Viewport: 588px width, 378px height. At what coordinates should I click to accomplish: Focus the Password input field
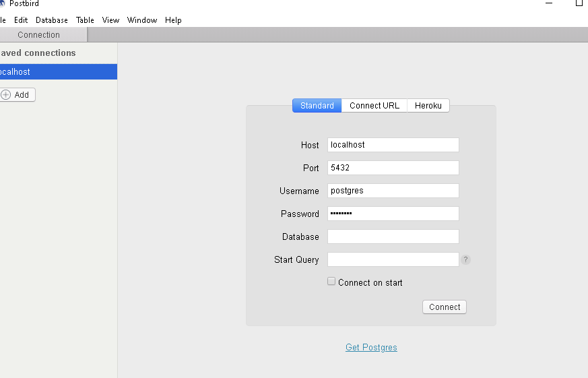point(393,214)
